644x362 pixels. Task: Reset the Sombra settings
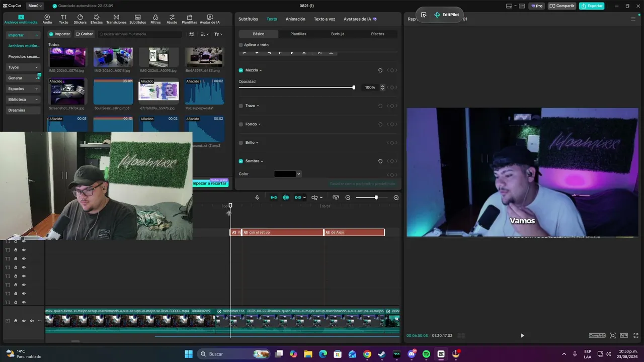(380, 161)
